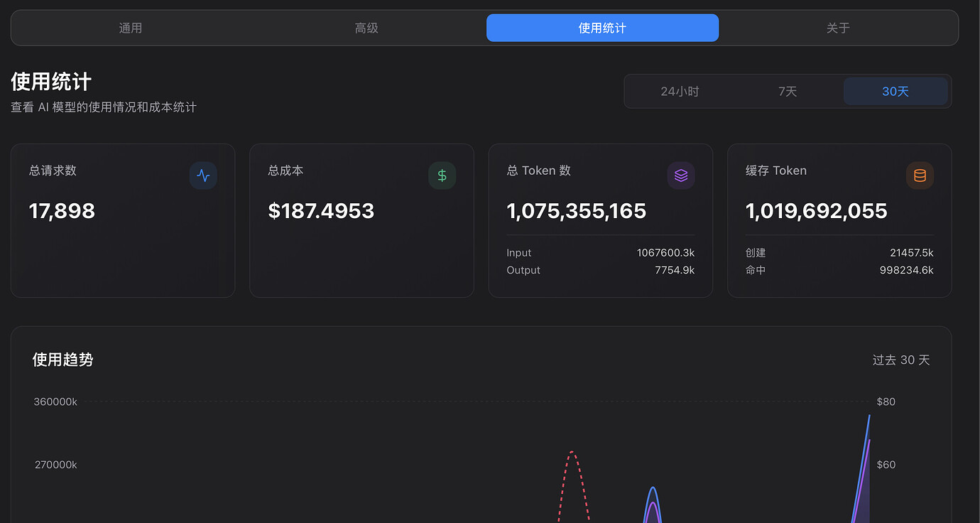The width and height of the screenshot is (980, 523).
Task: Click the 1,019,692,055 cached token count
Action: 817,211
